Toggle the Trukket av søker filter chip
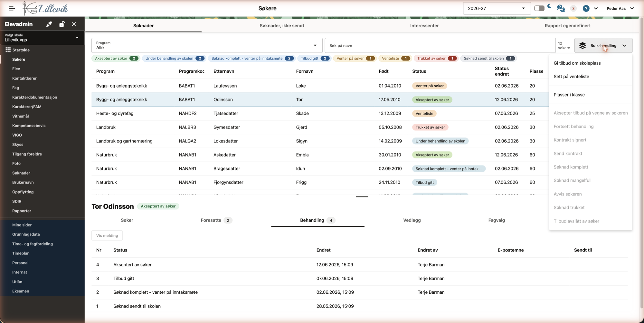 pos(435,58)
